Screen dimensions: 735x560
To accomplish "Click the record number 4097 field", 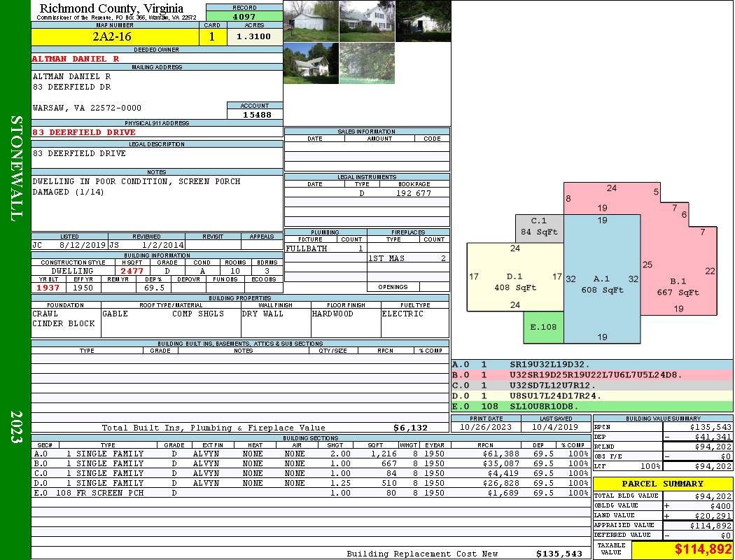I will [x=244, y=16].
